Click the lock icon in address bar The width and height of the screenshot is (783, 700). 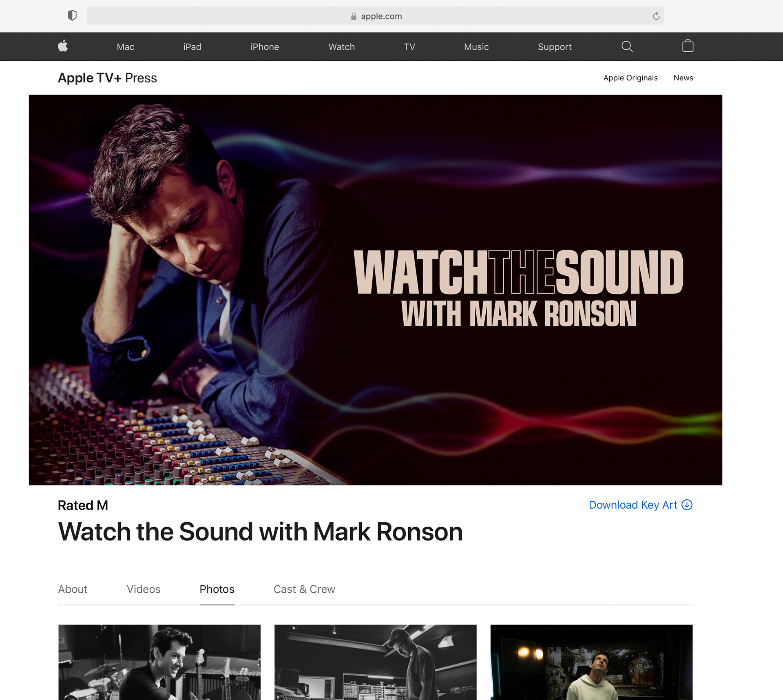(x=354, y=16)
